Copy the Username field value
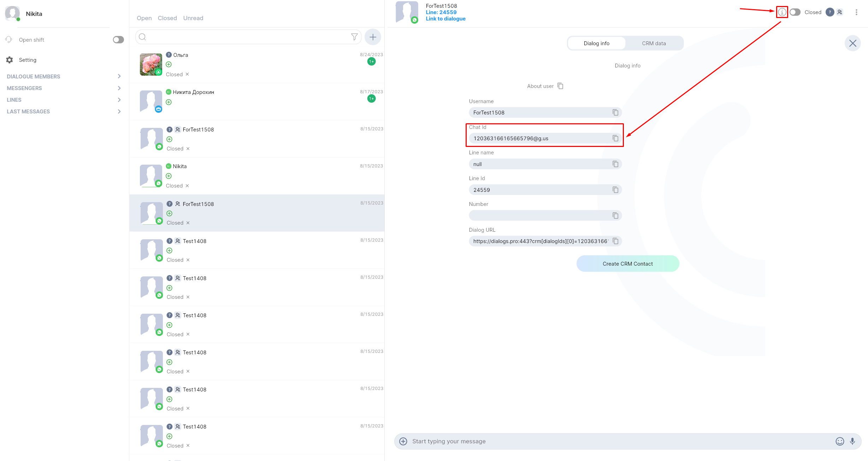The width and height of the screenshot is (868, 461). (615, 112)
